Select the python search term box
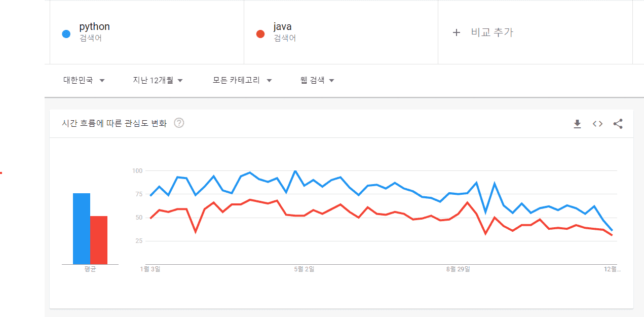This screenshot has width=644, height=317. pos(147,31)
